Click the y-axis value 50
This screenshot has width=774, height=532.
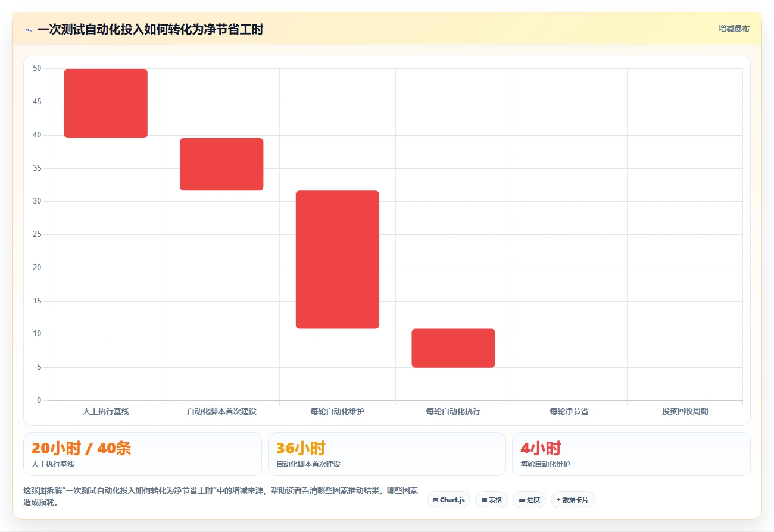(x=37, y=68)
